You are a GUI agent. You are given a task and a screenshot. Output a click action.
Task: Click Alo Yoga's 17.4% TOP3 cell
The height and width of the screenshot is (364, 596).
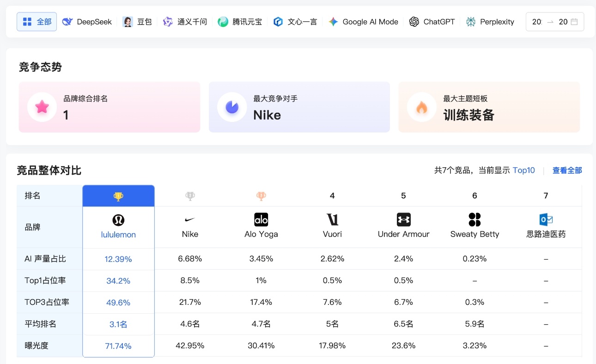[x=261, y=302]
